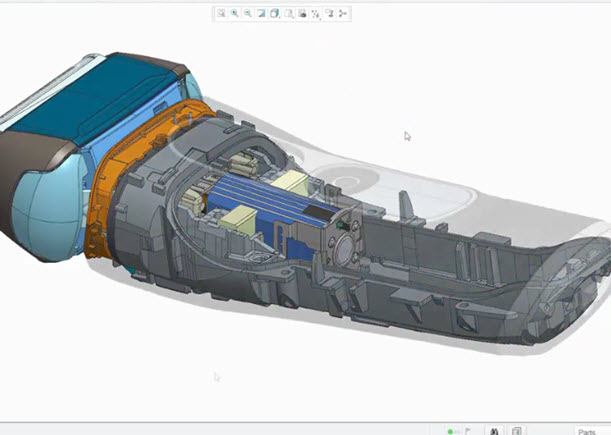Viewport: 611px width, 435px height.
Task: Open the Parts selection filter dropdown
Action: pyautogui.click(x=590, y=431)
